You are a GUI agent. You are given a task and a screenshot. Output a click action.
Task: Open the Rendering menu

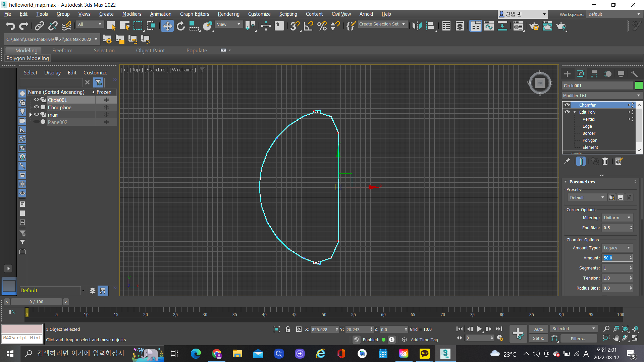coord(228,14)
